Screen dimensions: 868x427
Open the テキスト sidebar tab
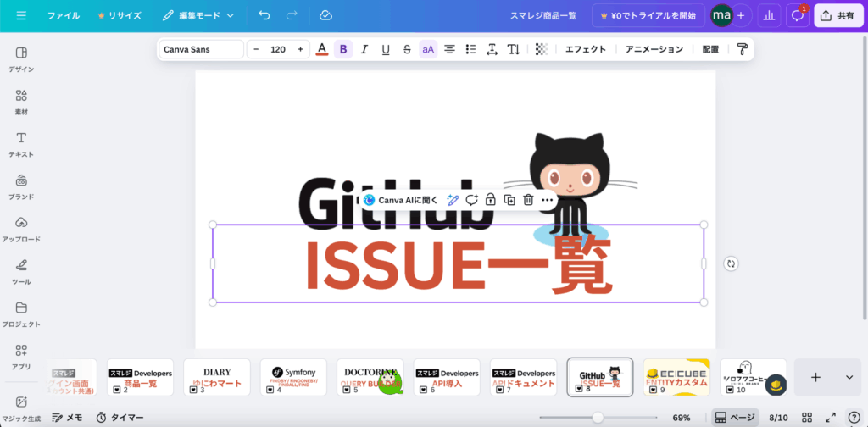coord(21,144)
